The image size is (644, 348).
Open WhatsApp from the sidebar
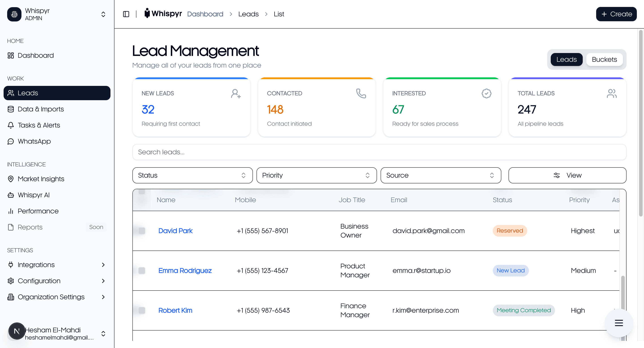pyautogui.click(x=34, y=141)
